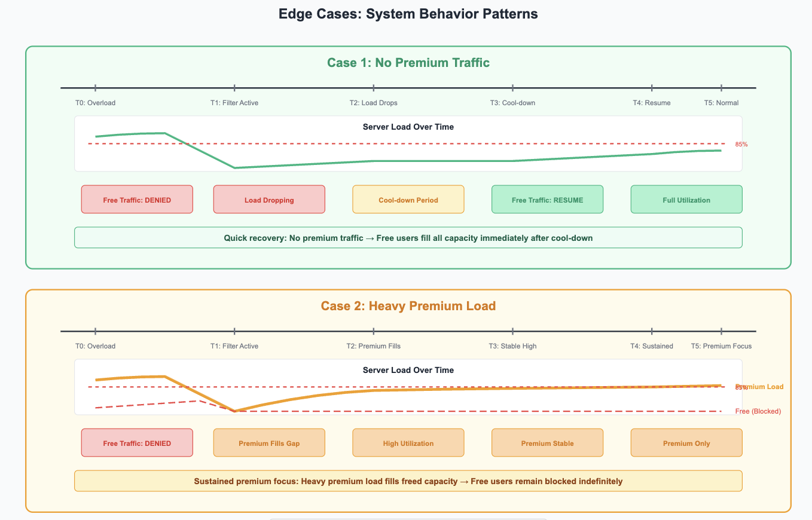
Task: Click the 'Case 1: No Premium Traffic' heading
Action: tap(408, 62)
